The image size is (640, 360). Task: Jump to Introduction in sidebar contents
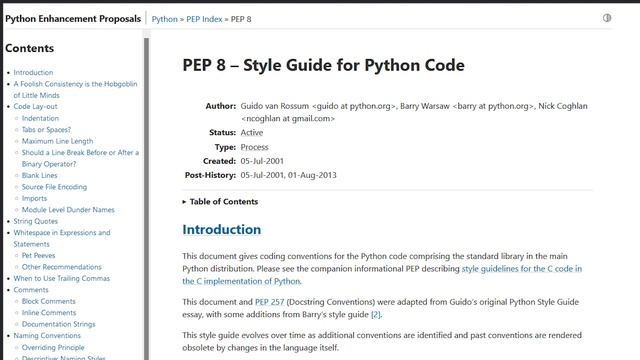click(33, 72)
